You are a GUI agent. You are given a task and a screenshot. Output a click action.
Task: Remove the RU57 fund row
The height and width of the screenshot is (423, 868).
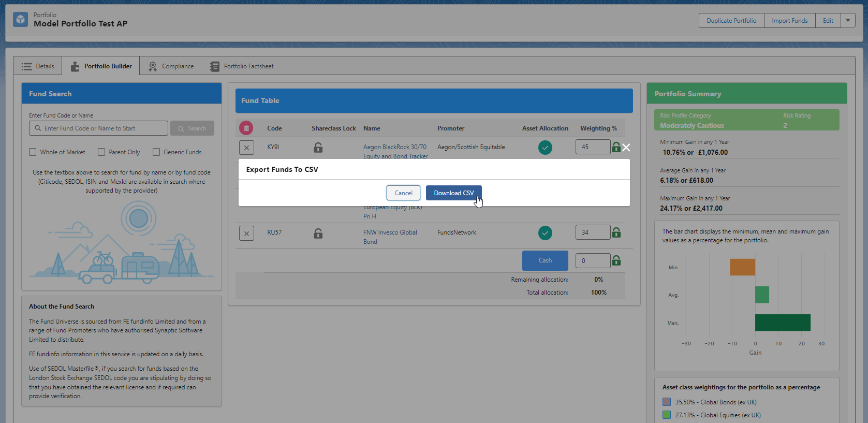click(246, 233)
